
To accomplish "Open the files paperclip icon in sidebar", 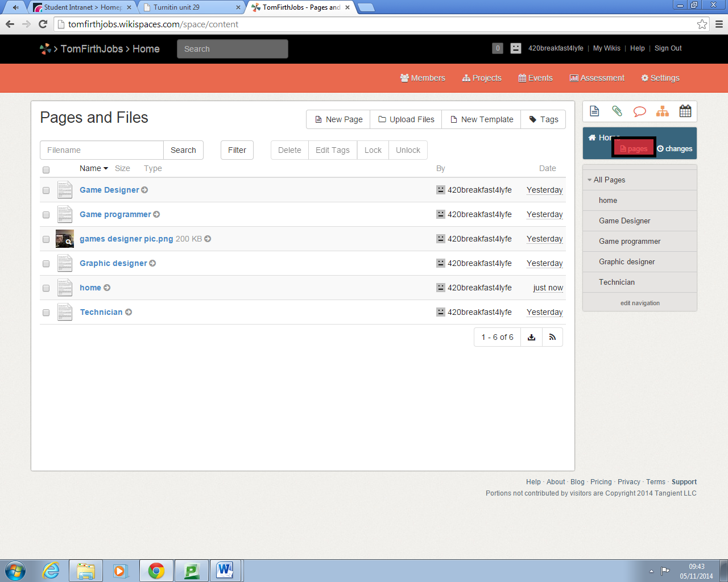I will [x=617, y=111].
